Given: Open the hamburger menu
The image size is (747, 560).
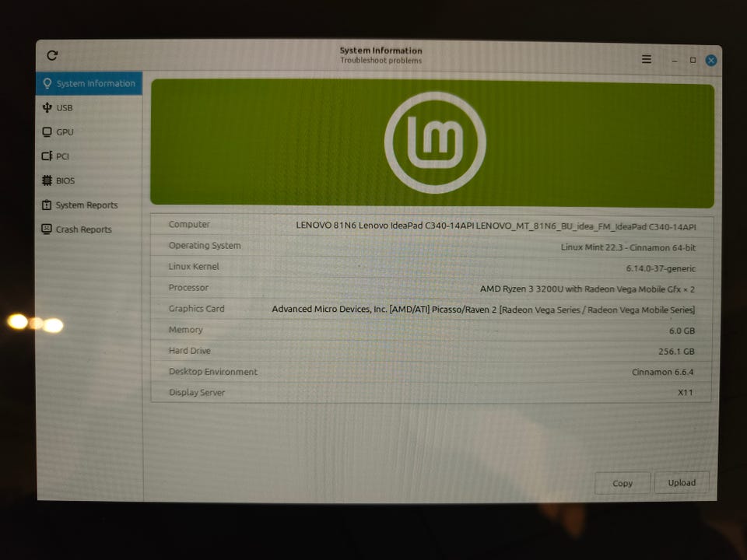Looking at the screenshot, I should tap(647, 59).
